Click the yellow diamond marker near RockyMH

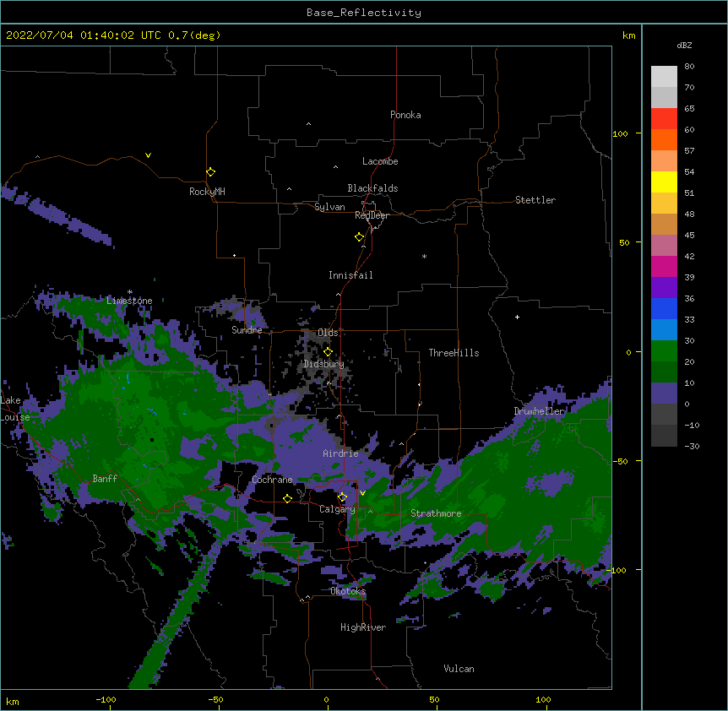[210, 171]
